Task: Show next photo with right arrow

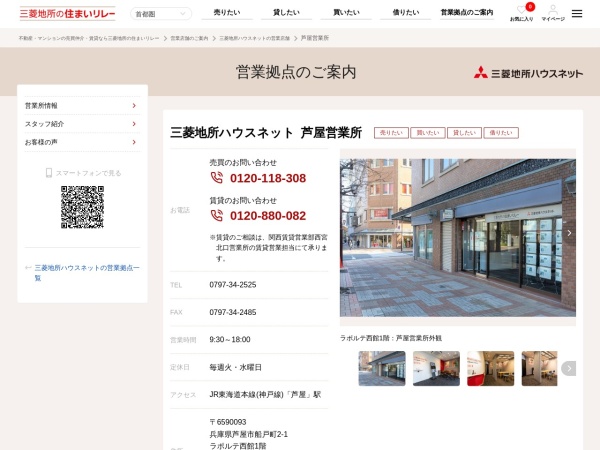Action: [x=569, y=233]
